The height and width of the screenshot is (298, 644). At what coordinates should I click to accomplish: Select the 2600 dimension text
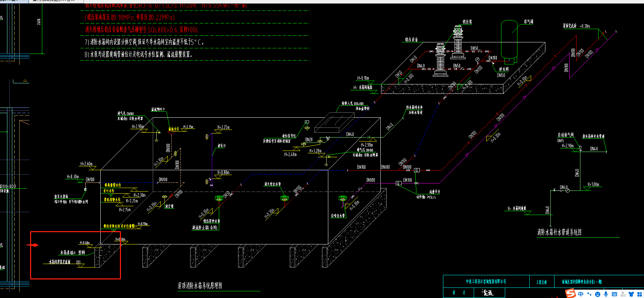tap(38, 21)
